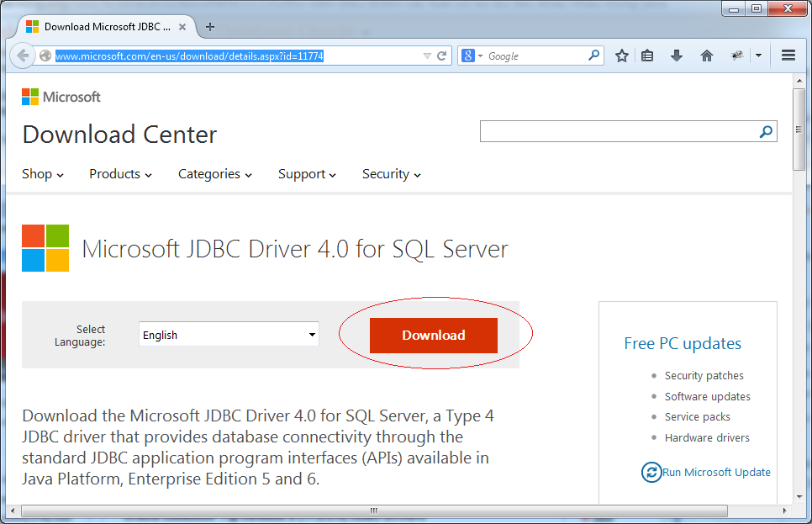
Task: Click the Google search engine icon
Action: tap(468, 56)
